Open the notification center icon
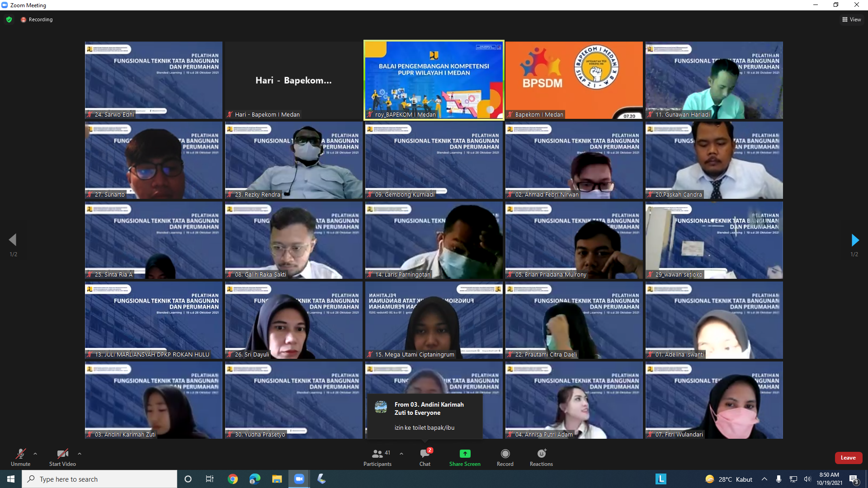This screenshot has height=488, width=868. (854, 479)
